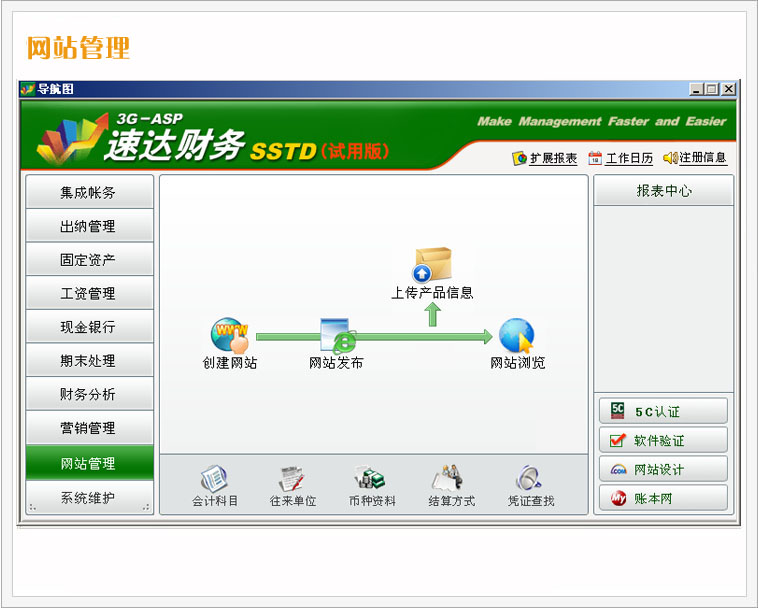Image resolution: width=758 pixels, height=608 pixels.
Task: Launch the 网站浏览 globe icon
Action: point(516,334)
